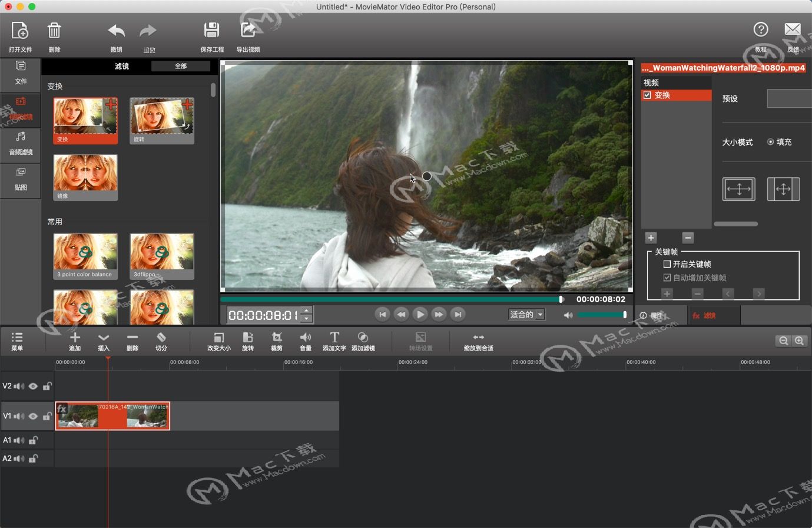Switch to the 文件 sidebar tab
The width and height of the screenshot is (812, 528).
coord(21,74)
